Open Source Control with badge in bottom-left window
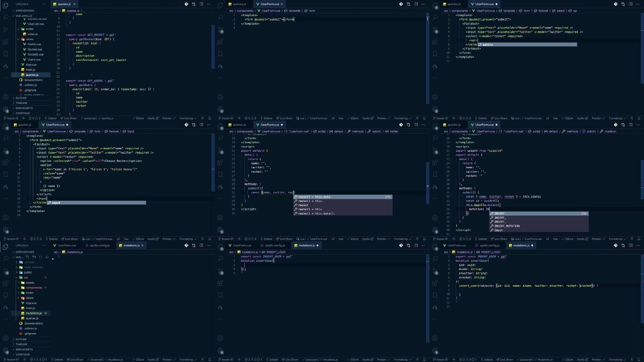Viewport: 644px width, 362px height. 6,271
